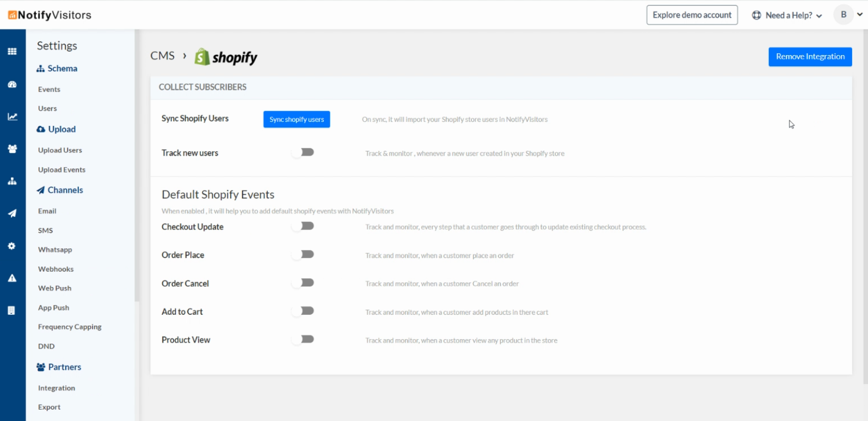Image resolution: width=868 pixels, height=421 pixels.
Task: Turn on the Order Place toggle
Action: [303, 254]
